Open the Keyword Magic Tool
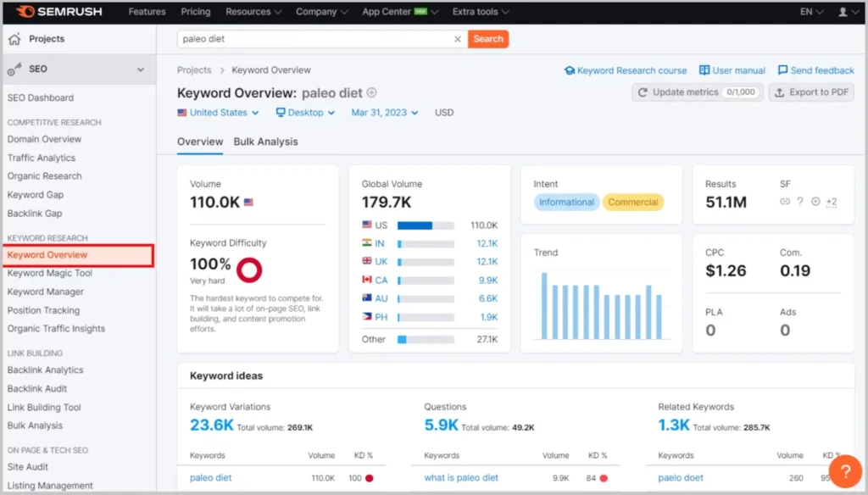868x495 pixels. click(x=52, y=273)
